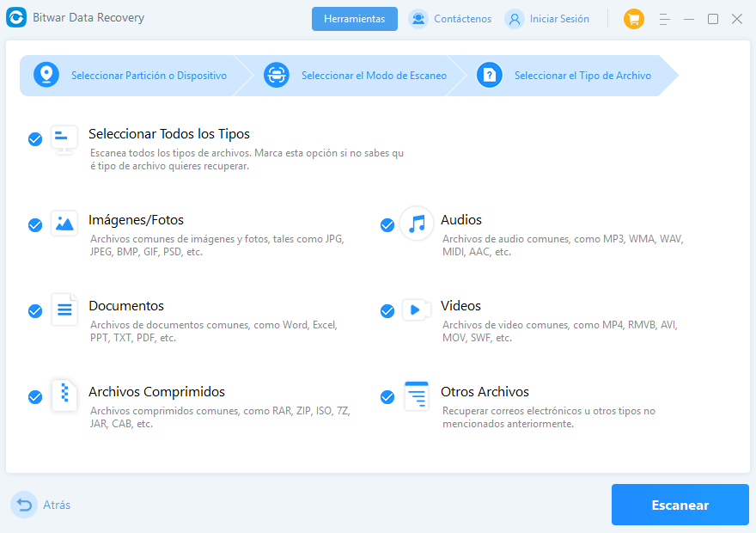The width and height of the screenshot is (756, 533).
Task: Toggle the Documentos checkbox
Action: pyautogui.click(x=35, y=311)
